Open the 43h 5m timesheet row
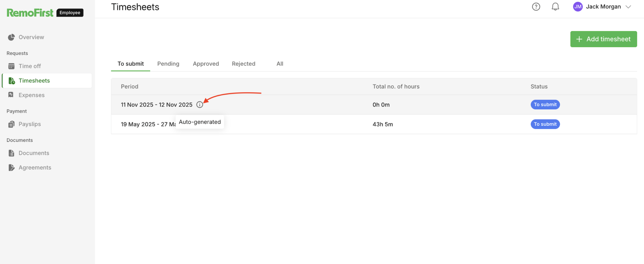 point(383,124)
